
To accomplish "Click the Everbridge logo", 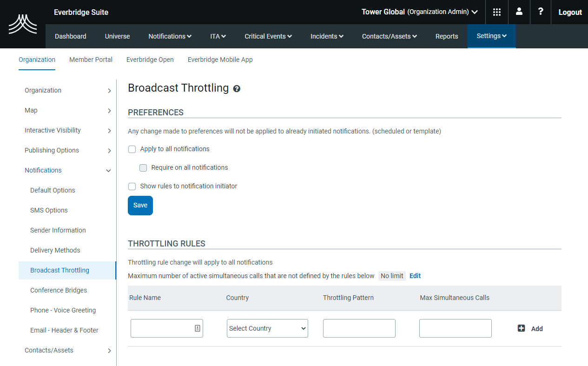I will coord(22,24).
